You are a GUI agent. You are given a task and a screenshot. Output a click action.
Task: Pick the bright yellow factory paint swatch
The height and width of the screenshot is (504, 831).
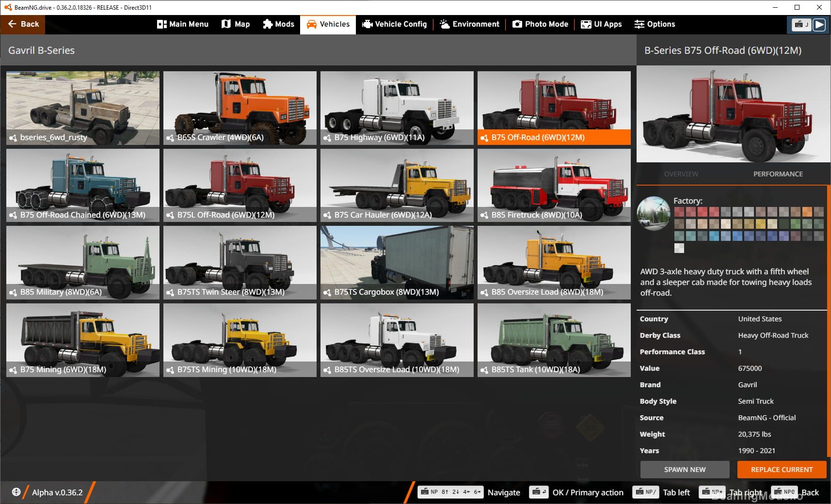(760, 224)
